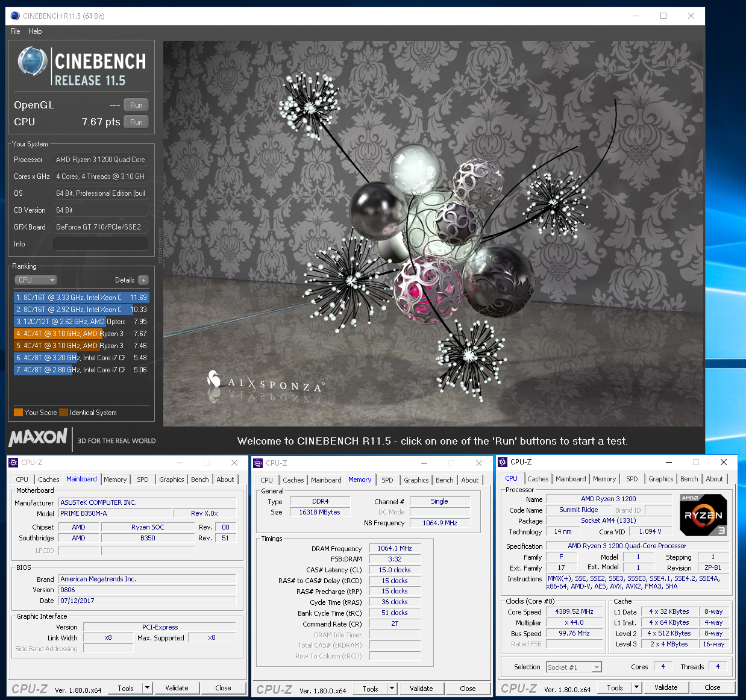Switch to SPD tab in Memory CPU-Z window

pyautogui.click(x=387, y=480)
